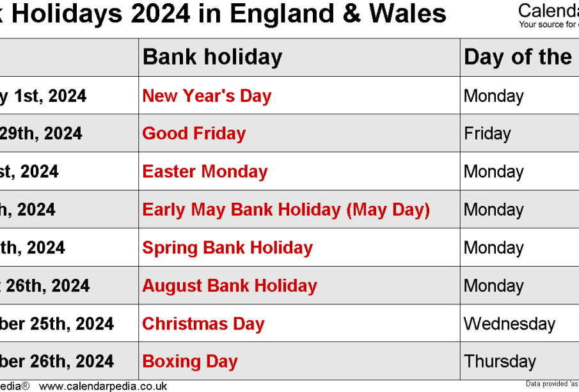Click the Wednesday cell for Christmas Day
The height and width of the screenshot is (392, 579).
(509, 324)
